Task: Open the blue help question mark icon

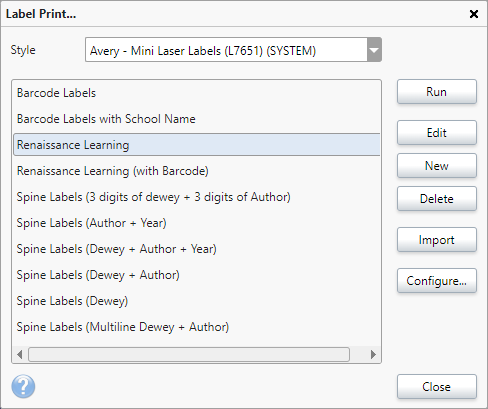Action: 23,387
